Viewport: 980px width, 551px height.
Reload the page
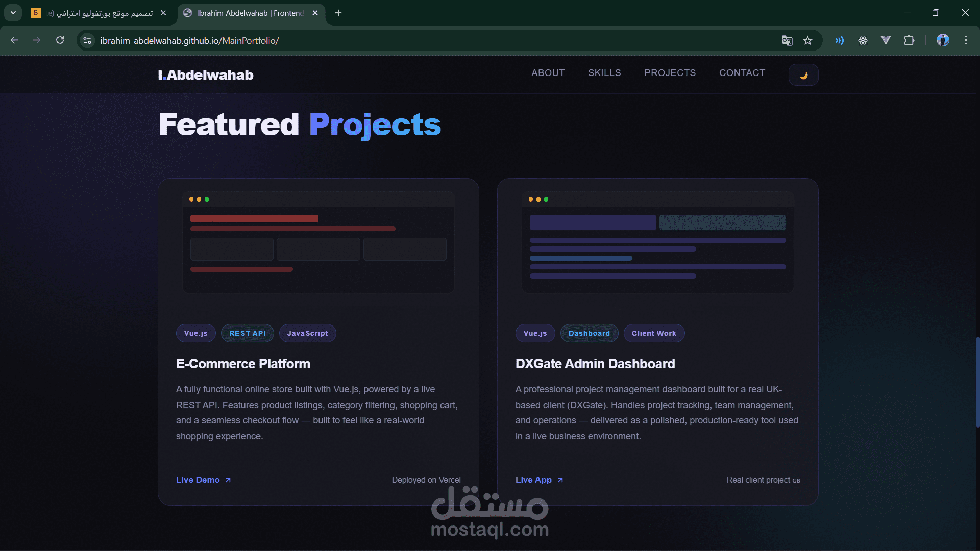(60, 40)
